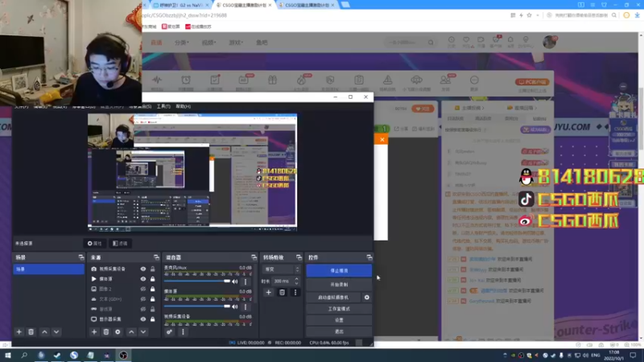Move source down in the Sources list

[143, 331]
